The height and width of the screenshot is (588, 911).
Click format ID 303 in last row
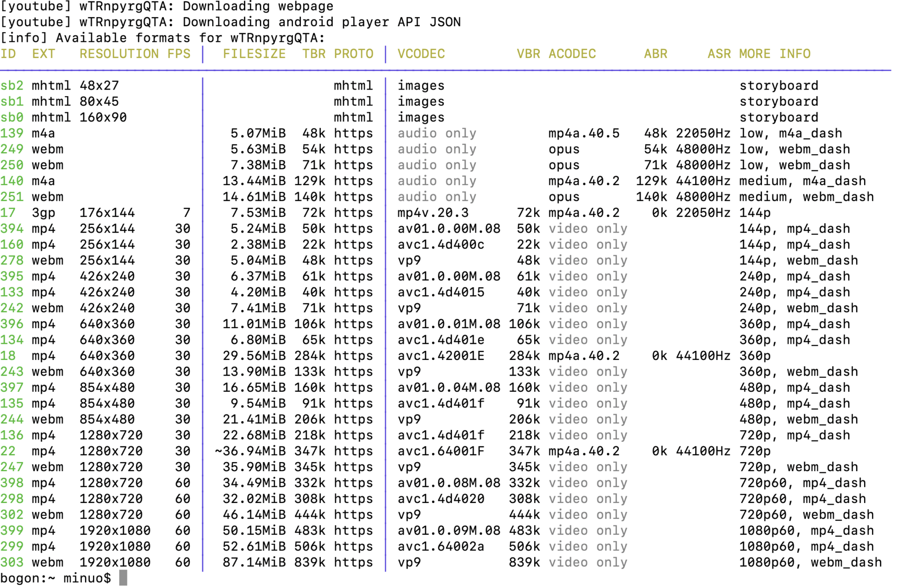[12, 562]
